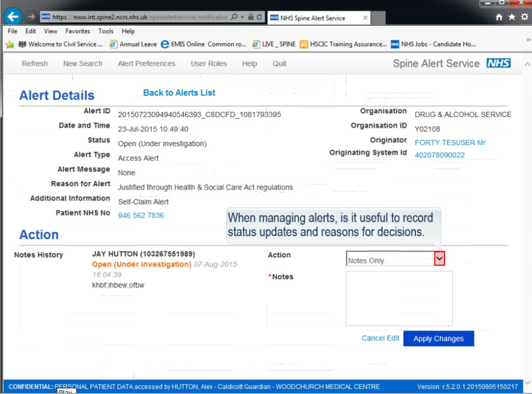This screenshot has width=532, height=394.
Task: Open LIVE _ SPINE bookmark
Action: click(x=274, y=44)
